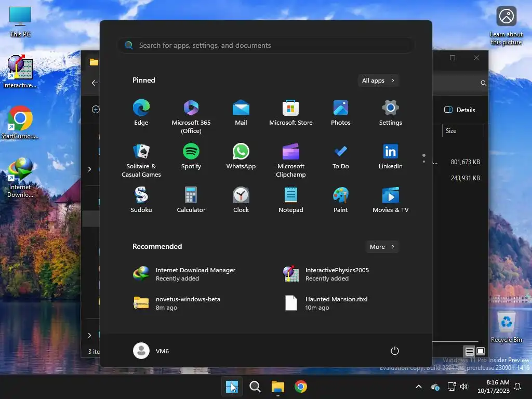
Task: Open Microsoft Clipchamp
Action: (x=291, y=161)
